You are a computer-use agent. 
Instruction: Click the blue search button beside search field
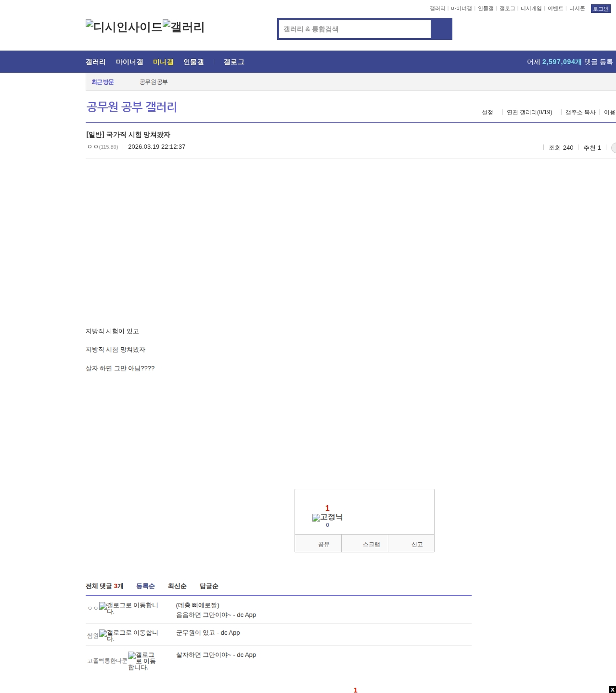click(x=441, y=29)
